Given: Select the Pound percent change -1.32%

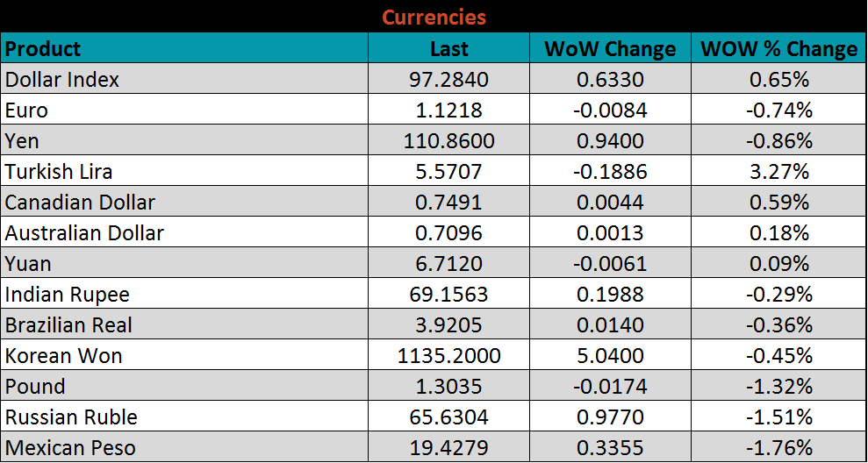Looking at the screenshot, I should tap(778, 387).
